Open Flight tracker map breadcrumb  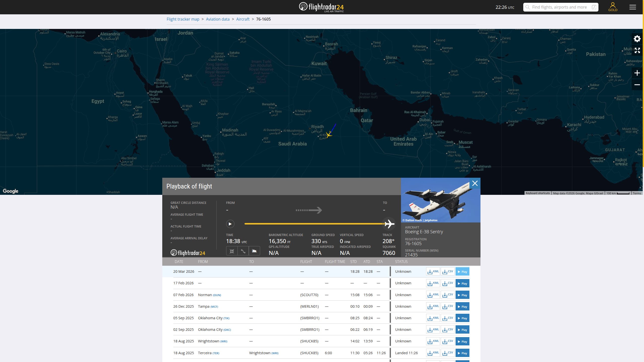click(183, 19)
